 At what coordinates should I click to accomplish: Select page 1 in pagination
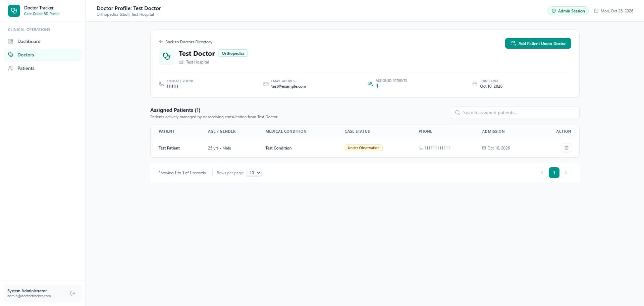tap(554, 173)
